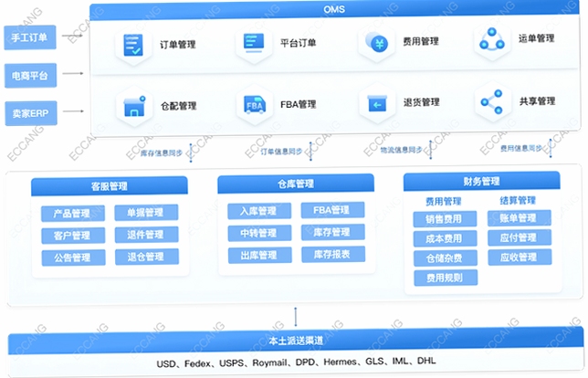
Task: Click the 入库管理 button
Action: pos(259,211)
